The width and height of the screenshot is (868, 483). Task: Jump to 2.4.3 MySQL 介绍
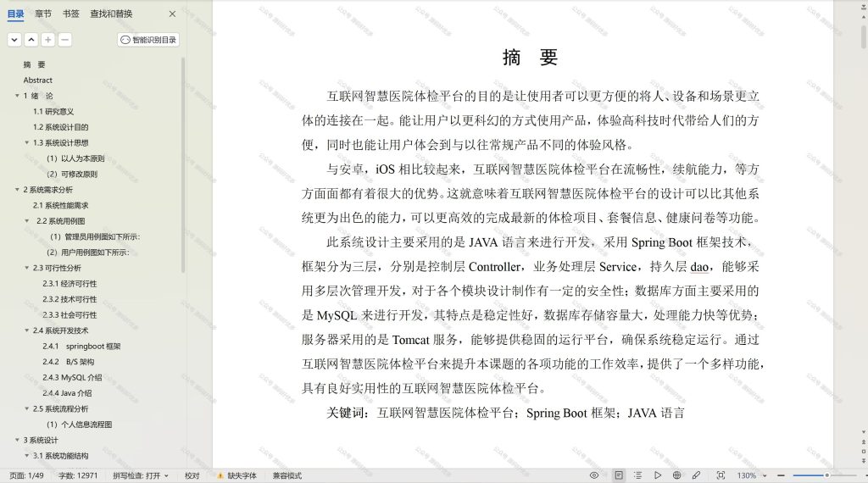point(73,377)
